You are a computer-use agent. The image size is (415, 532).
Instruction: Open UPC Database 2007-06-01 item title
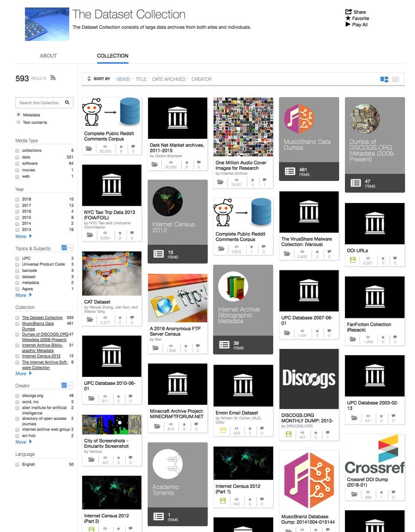[x=307, y=321]
